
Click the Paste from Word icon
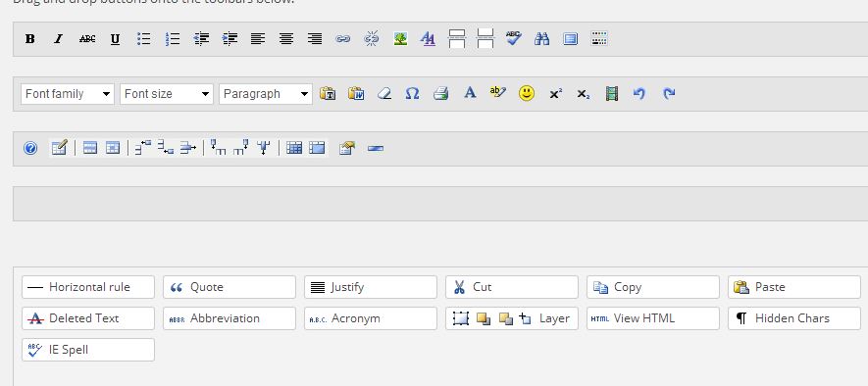tap(356, 93)
